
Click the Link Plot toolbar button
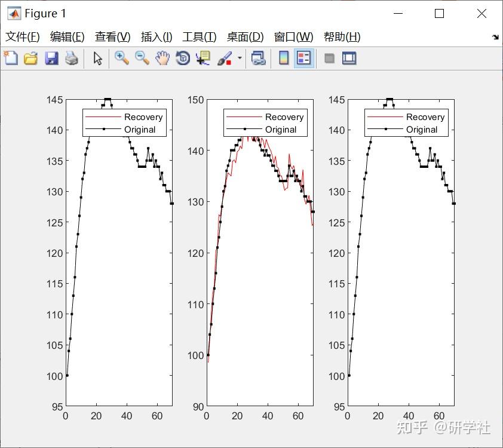pyautogui.click(x=258, y=59)
